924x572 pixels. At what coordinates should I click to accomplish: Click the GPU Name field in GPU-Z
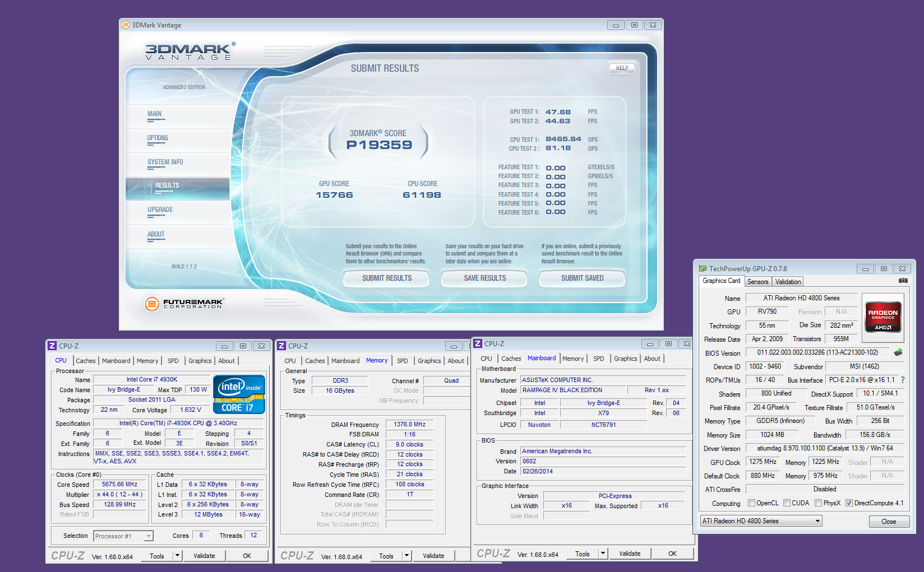801,298
